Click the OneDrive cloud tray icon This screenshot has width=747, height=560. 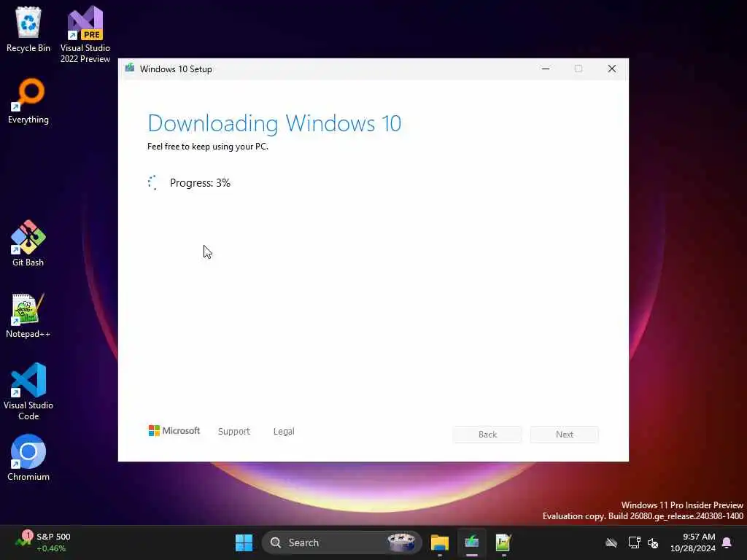(611, 542)
